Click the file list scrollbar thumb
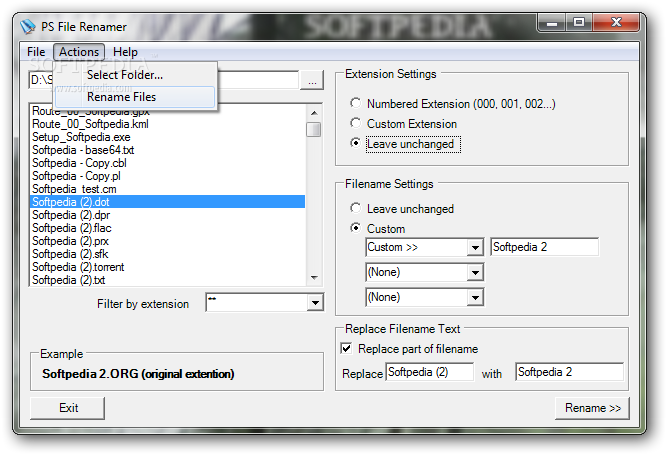This screenshot has width=667, height=455. (314, 129)
